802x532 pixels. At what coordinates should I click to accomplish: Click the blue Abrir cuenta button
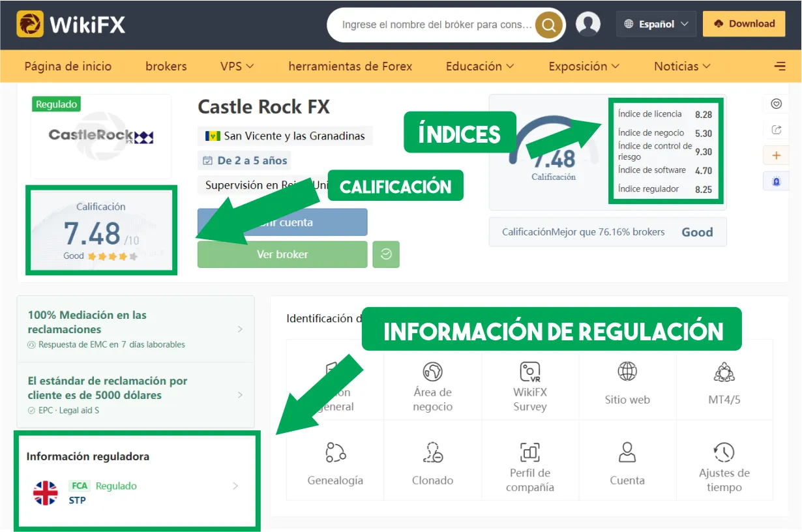pyautogui.click(x=282, y=222)
